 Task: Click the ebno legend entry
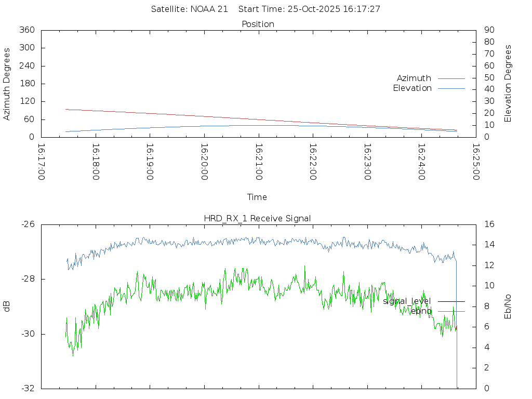pyautogui.click(x=420, y=311)
